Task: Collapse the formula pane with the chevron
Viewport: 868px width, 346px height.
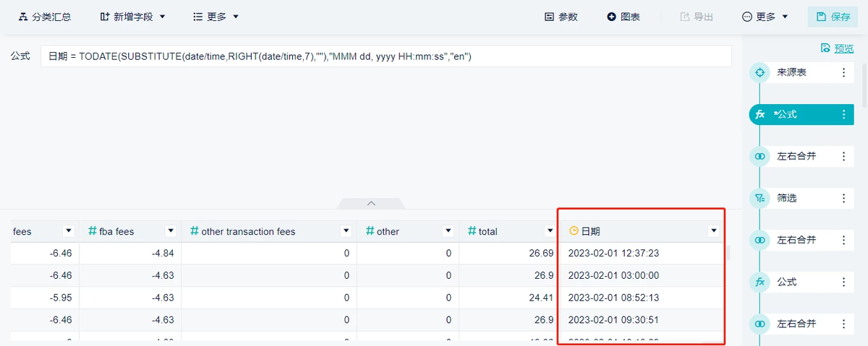Action: pos(371,204)
